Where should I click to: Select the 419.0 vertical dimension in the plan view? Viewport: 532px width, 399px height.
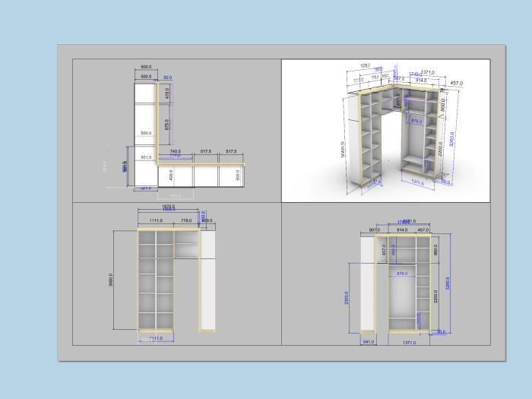click(x=167, y=93)
